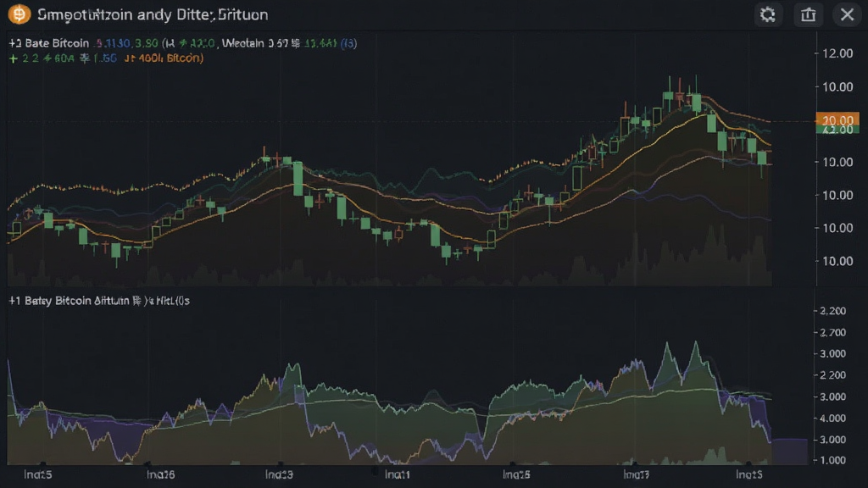The width and height of the screenshot is (868, 488).
Task: Click the "Weotain" legend text
Action: [x=242, y=43]
